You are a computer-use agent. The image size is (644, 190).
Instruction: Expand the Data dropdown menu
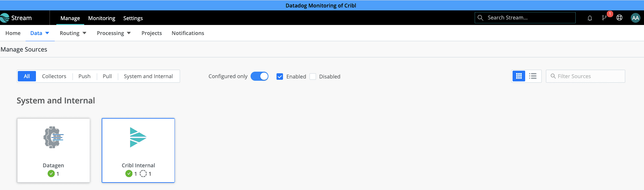(40, 33)
